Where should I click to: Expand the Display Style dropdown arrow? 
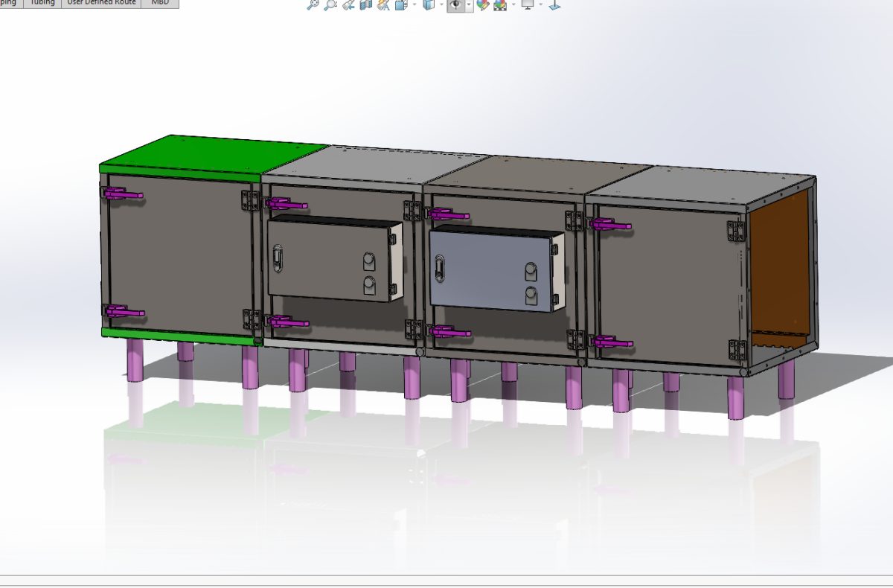coord(441,4)
